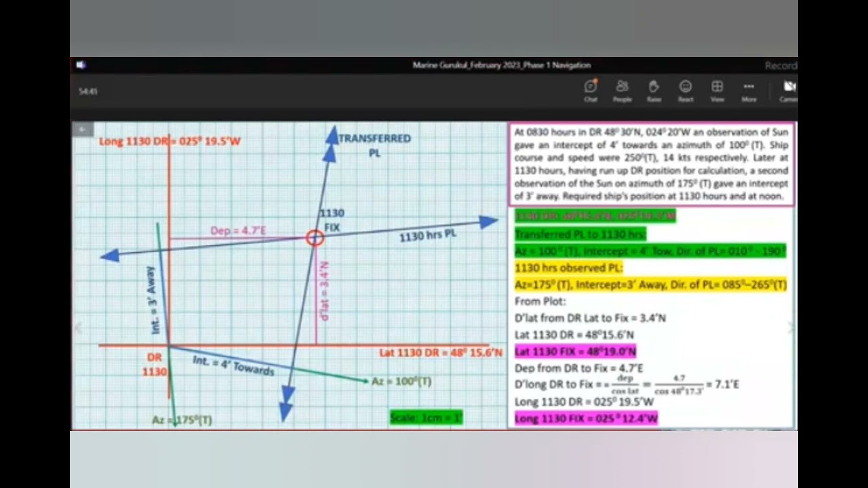The image size is (868, 488).
Task: Click the back arrow on shared slide
Action: [x=82, y=129]
